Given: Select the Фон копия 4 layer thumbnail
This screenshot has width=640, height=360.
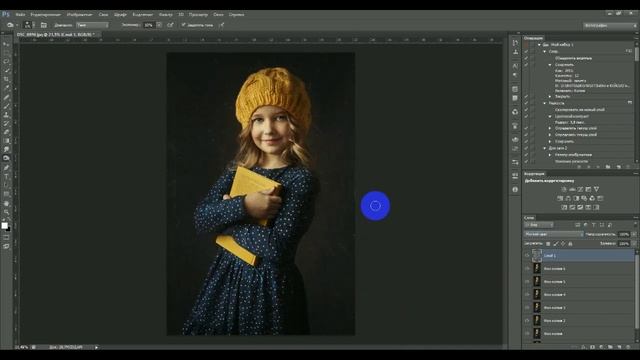Looking at the screenshot, I should click(x=537, y=294).
